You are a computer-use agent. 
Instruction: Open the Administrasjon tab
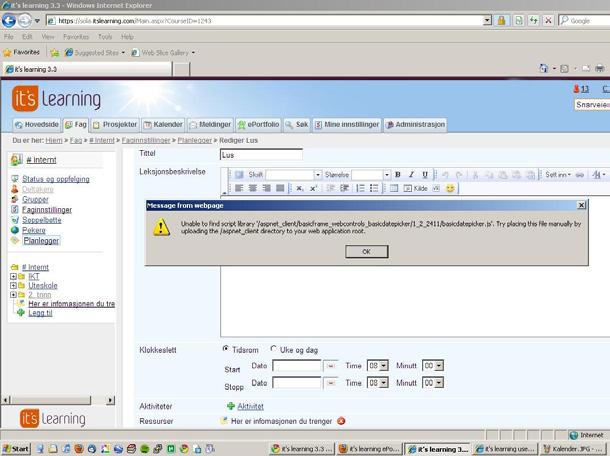pos(415,125)
